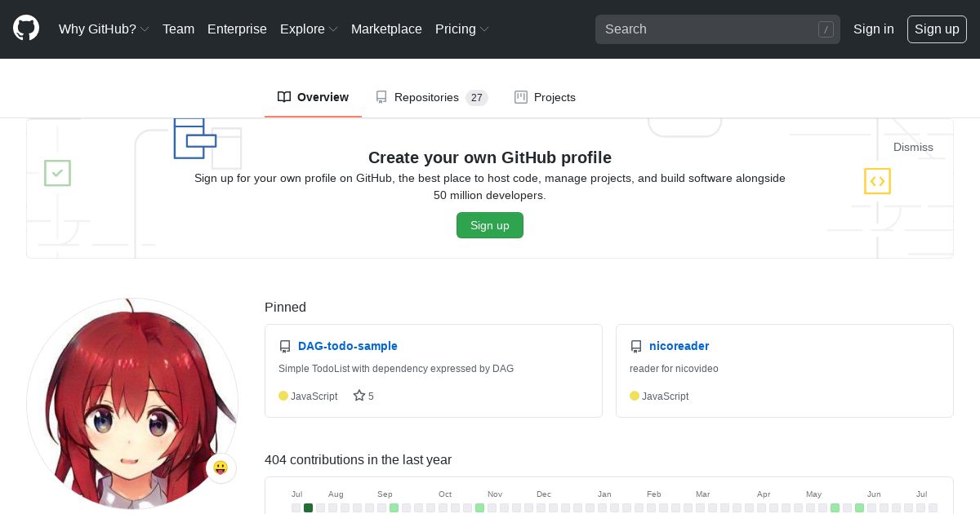Click the green Sign up button in the banner

point(490,225)
